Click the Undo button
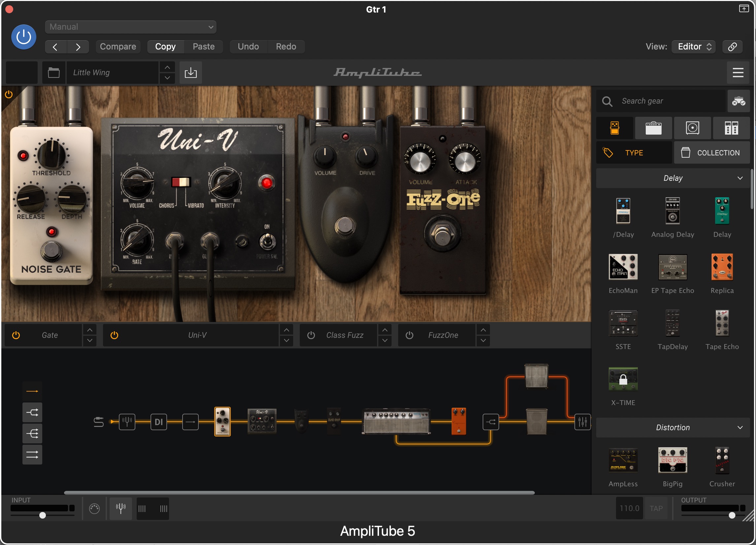The image size is (756, 545). (248, 47)
